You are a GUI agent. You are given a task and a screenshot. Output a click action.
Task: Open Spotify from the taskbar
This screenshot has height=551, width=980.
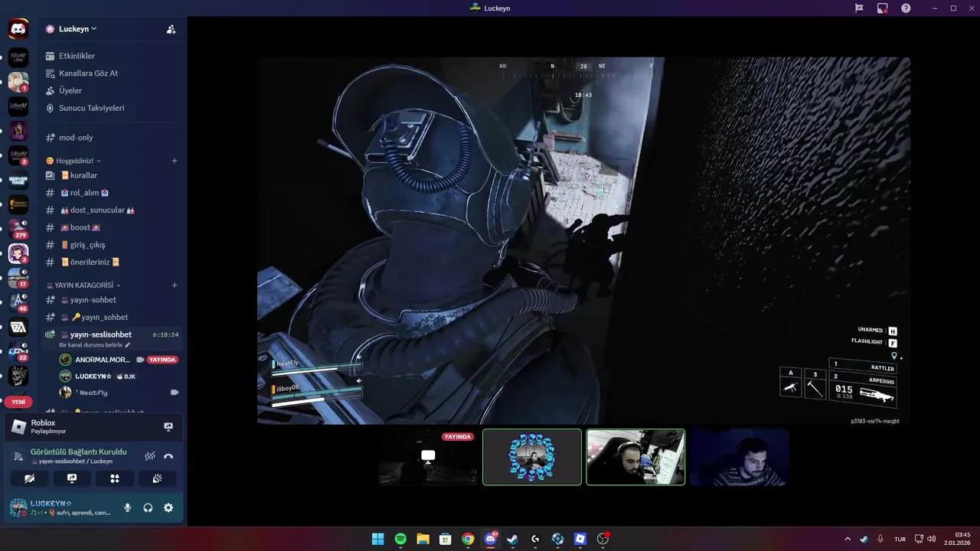tap(400, 539)
